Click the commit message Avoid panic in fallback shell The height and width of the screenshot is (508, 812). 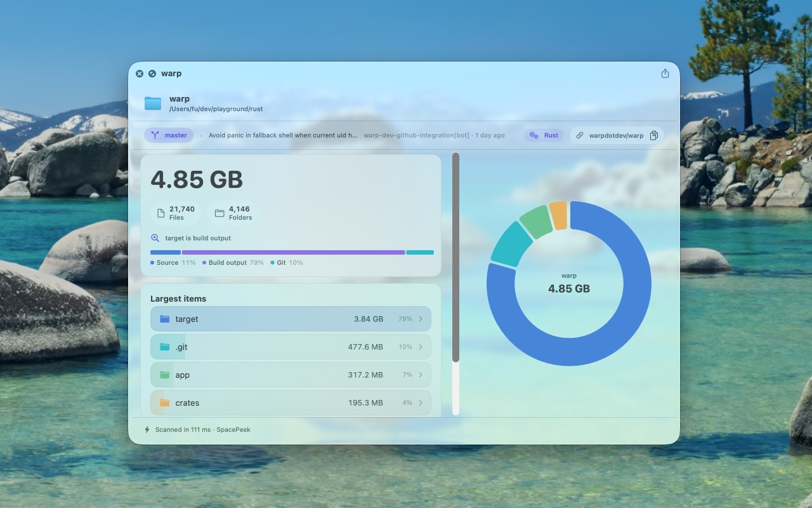tap(283, 135)
